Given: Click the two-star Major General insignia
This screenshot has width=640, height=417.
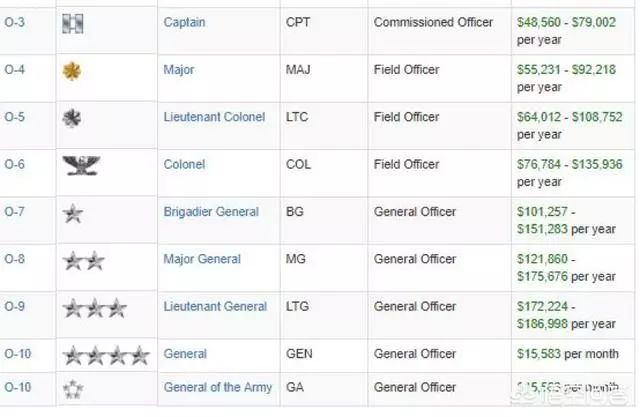Looking at the screenshot, I should pyautogui.click(x=84, y=261).
